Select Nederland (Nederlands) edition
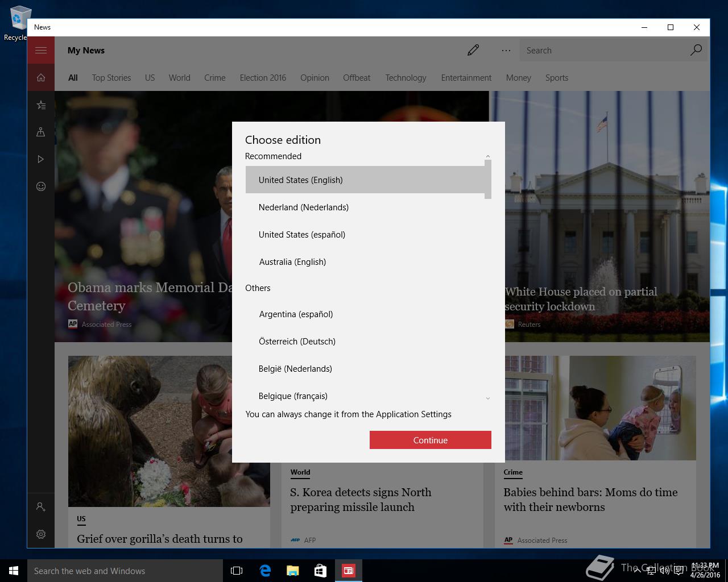Image resolution: width=728 pixels, height=582 pixels. click(365, 207)
